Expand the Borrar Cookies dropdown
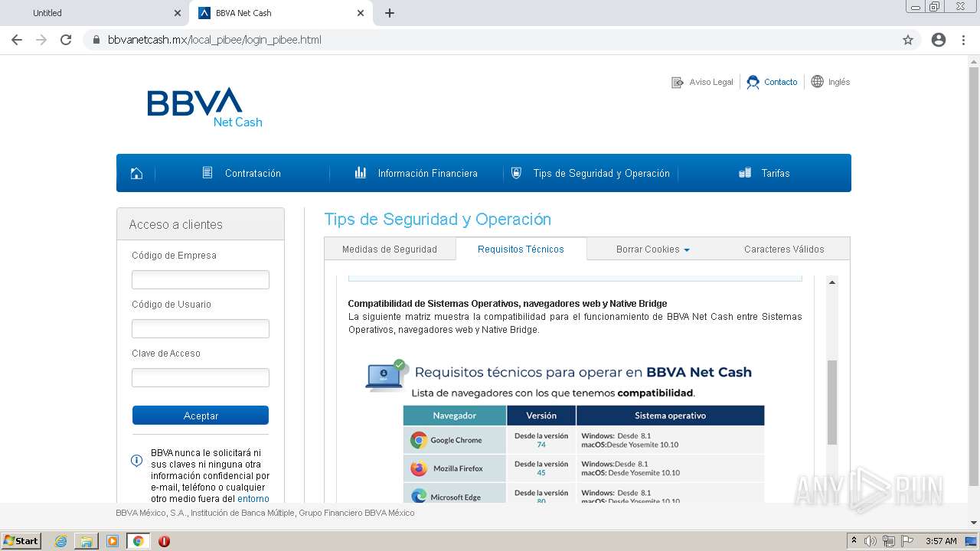The image size is (980, 551). click(x=652, y=249)
